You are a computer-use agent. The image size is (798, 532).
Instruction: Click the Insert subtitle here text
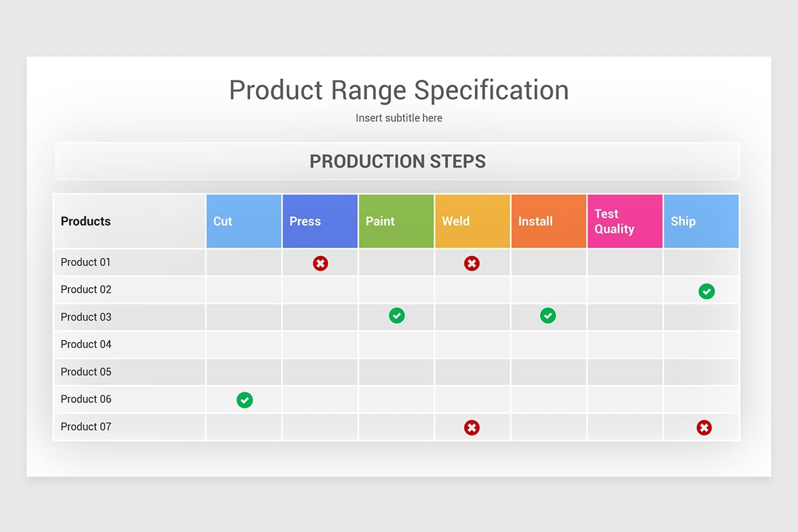[399, 118]
